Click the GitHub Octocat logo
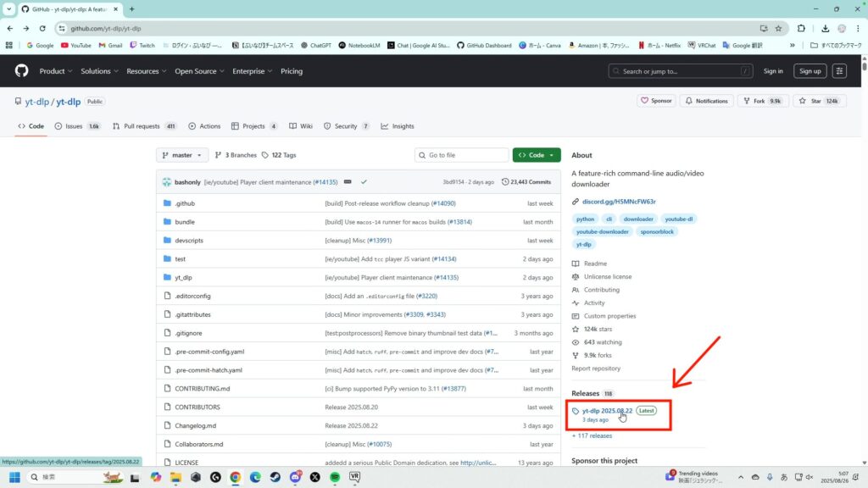 click(x=20, y=71)
